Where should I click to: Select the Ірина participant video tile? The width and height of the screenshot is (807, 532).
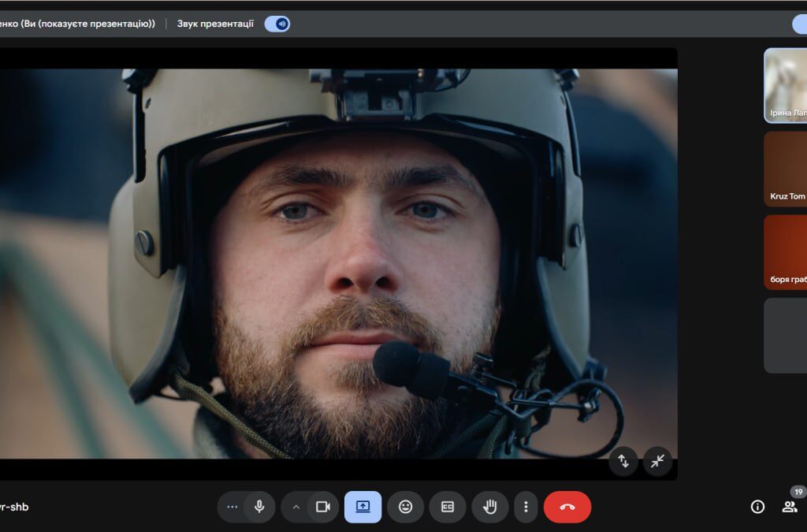[x=785, y=85]
